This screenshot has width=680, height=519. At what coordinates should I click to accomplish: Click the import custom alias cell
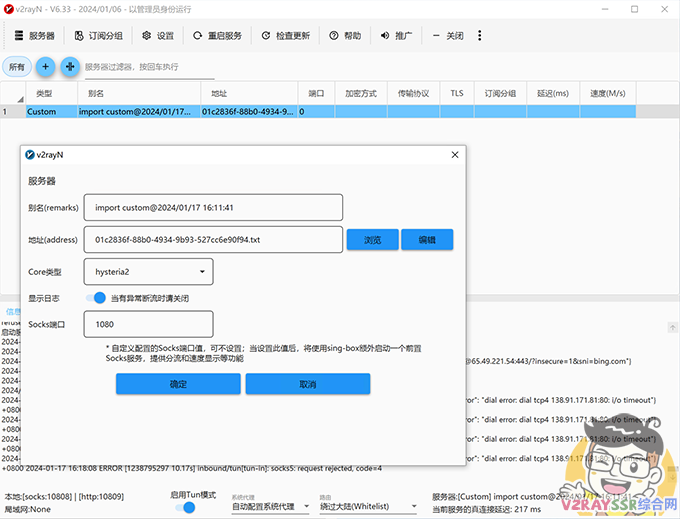(139, 112)
